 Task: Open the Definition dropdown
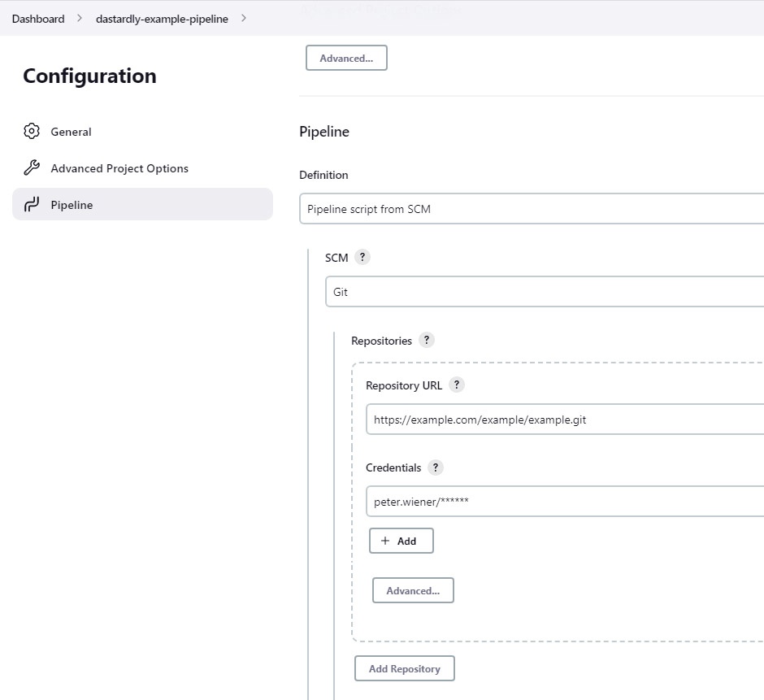tap(532, 209)
